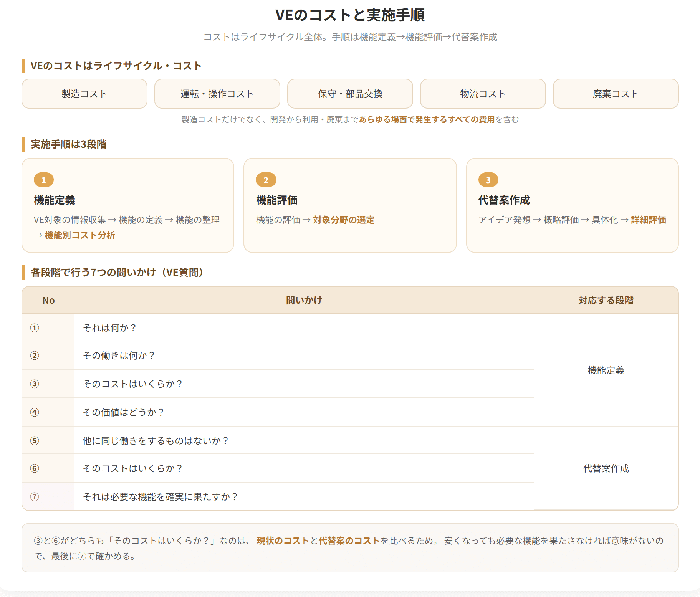
Task: Click the 代替案作成 cell in stage column
Action: pyautogui.click(x=606, y=468)
